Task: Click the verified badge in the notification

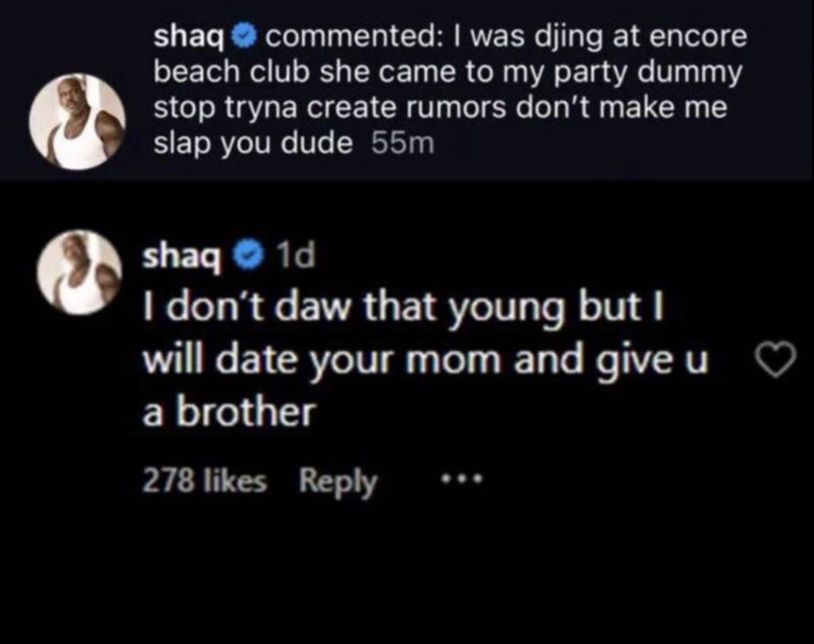Action: tap(244, 37)
